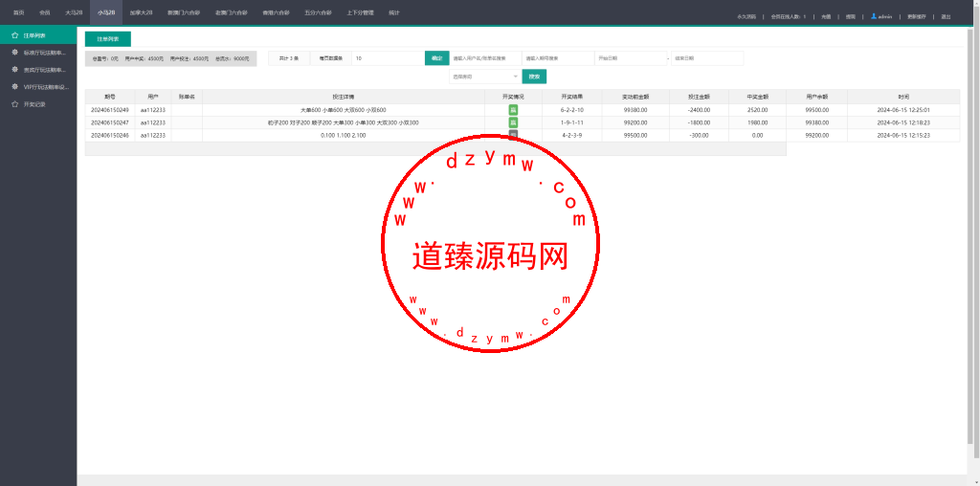Click the admin user icon in header
Image resolution: width=980 pixels, height=486 pixels.
874,16
